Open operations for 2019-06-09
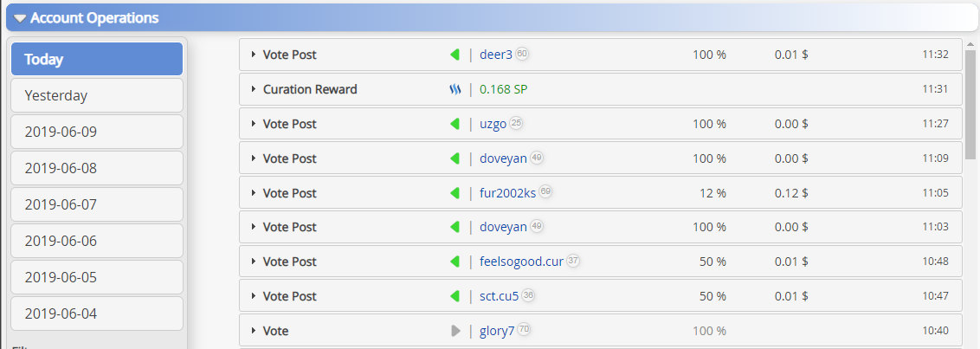Viewport: 980px width, 349px height. point(97,132)
